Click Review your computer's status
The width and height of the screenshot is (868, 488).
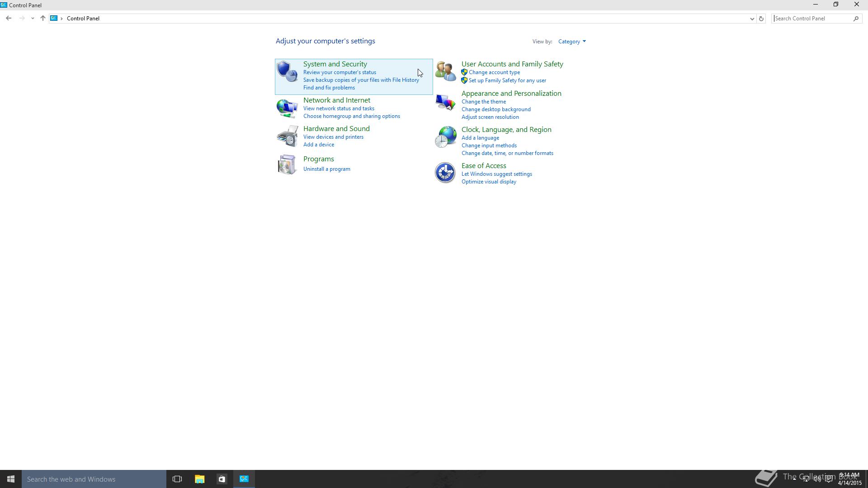point(340,72)
